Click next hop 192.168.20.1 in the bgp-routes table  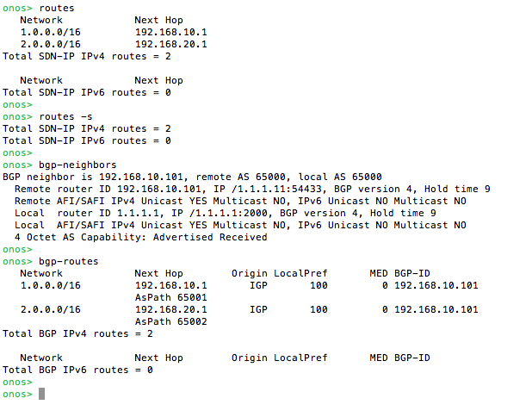tap(171, 309)
